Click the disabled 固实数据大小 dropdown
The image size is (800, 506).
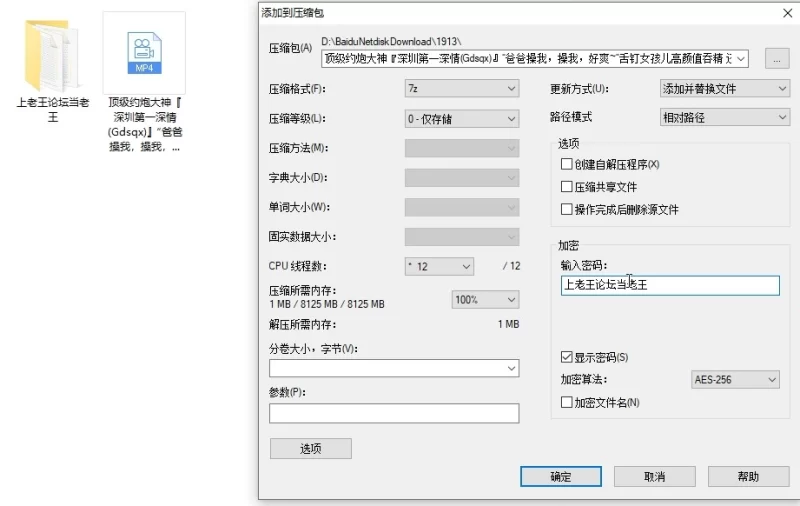pyautogui.click(x=462, y=237)
